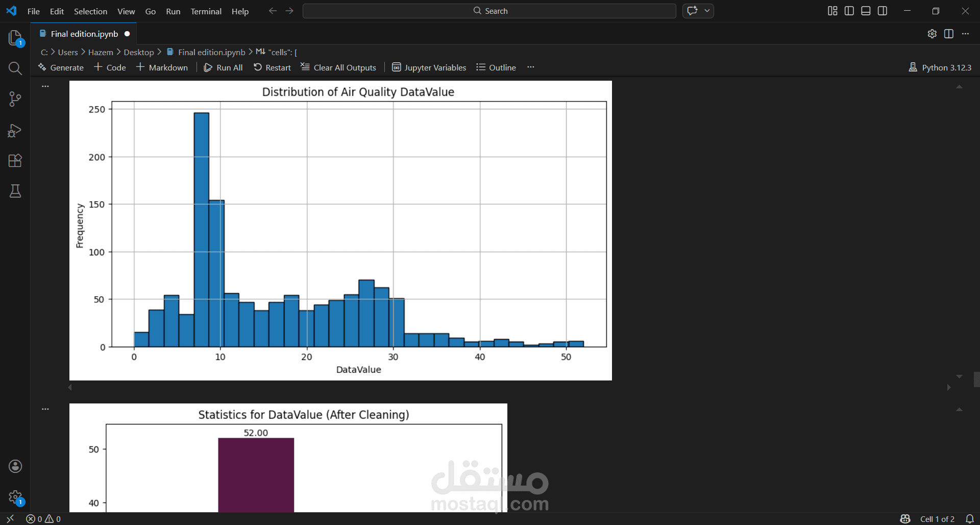Toggle the Primary Side Bar
The height and width of the screenshot is (525, 980).
pyautogui.click(x=849, y=11)
